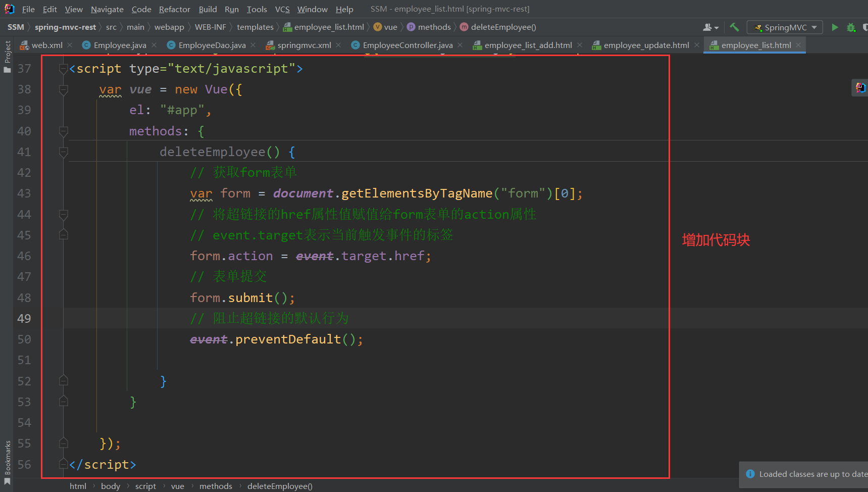
Task: Collapse the script tag fold on line 37
Action: pos(63,69)
